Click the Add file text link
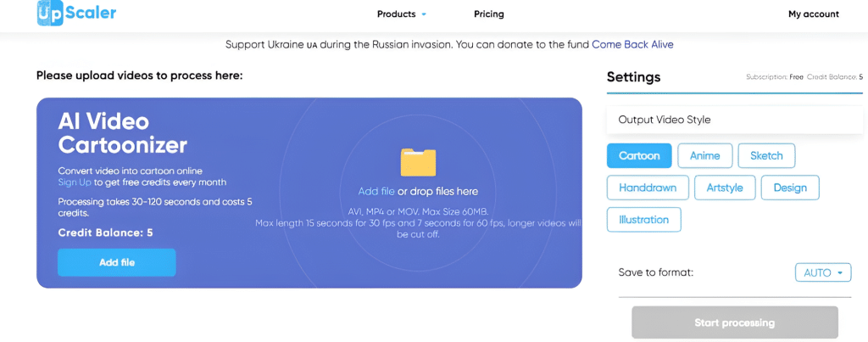868x342 pixels. [376, 192]
